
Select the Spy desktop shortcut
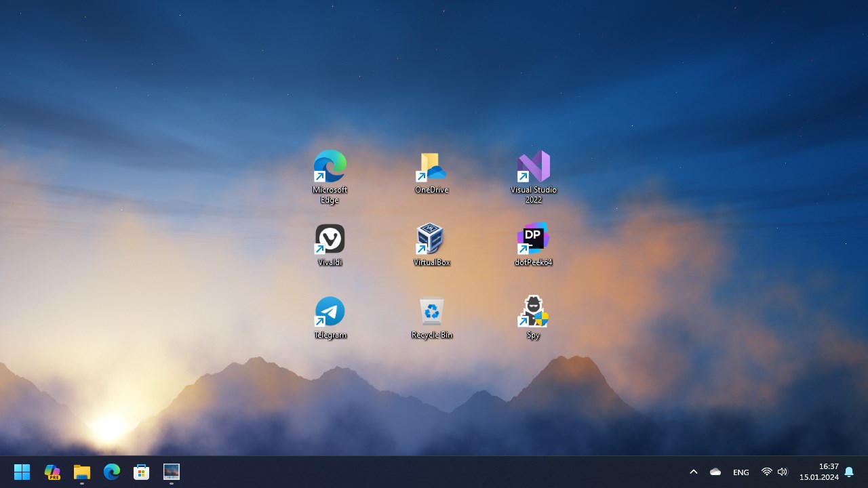point(534,317)
